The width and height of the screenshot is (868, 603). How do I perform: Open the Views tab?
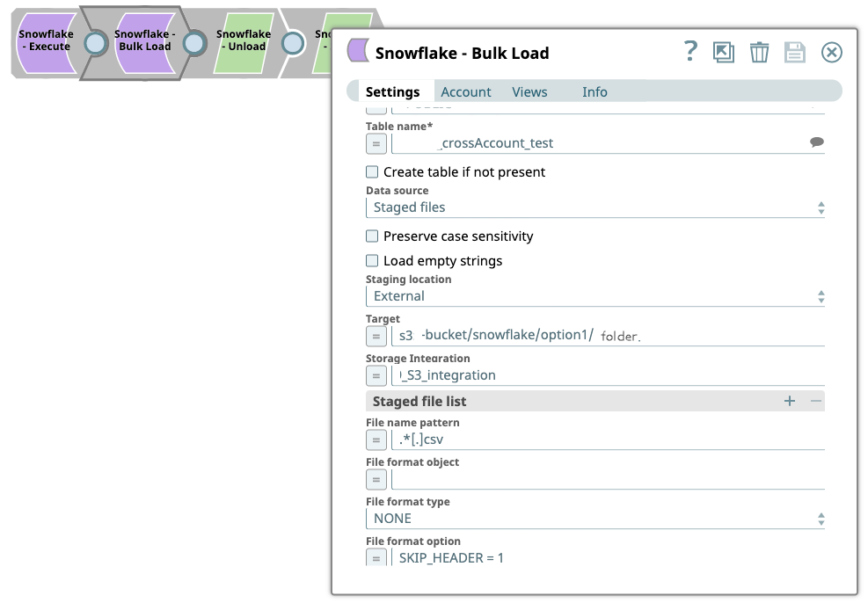528,91
